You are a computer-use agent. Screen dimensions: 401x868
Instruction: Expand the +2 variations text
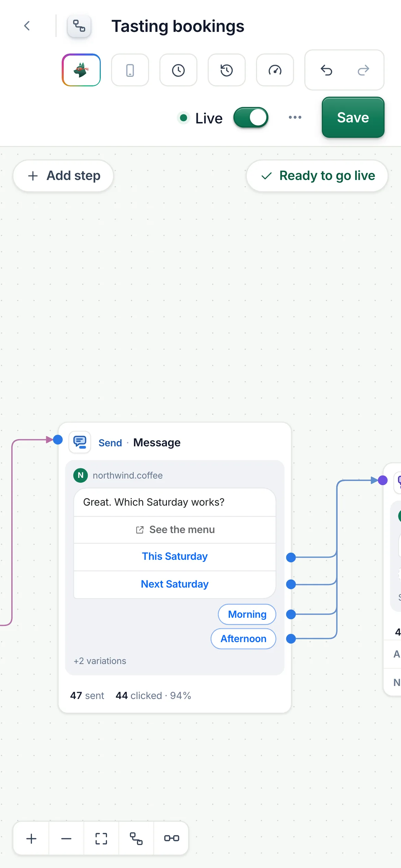100,661
